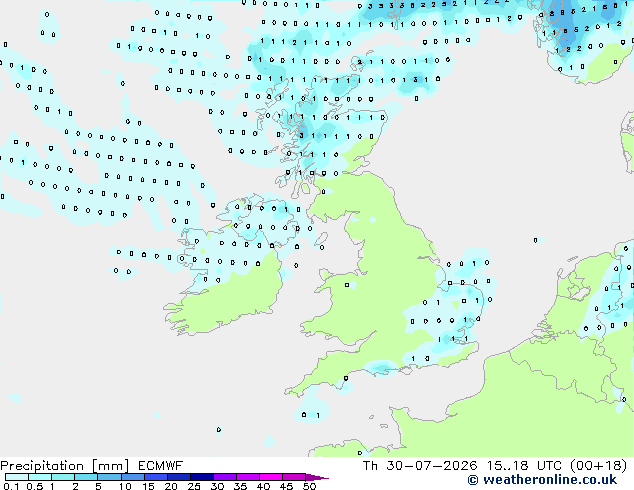
Task: Click the '40' legend scale label
Action: 263,486
